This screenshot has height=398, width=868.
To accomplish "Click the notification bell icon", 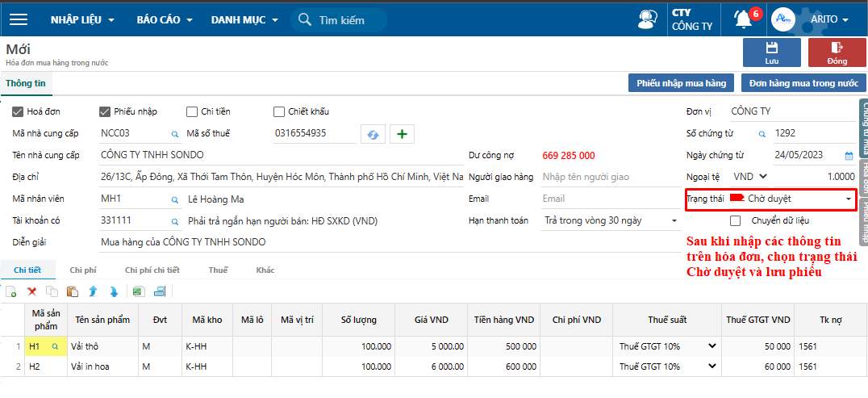I will click(x=742, y=19).
